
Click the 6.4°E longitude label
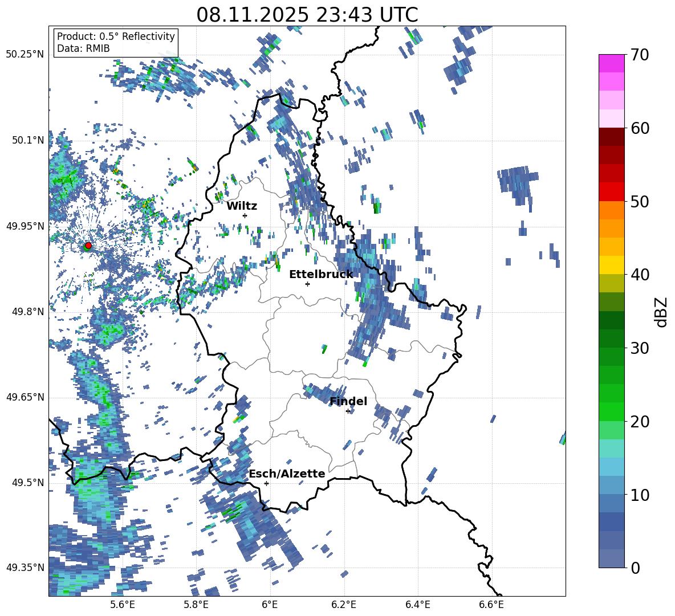tap(418, 605)
